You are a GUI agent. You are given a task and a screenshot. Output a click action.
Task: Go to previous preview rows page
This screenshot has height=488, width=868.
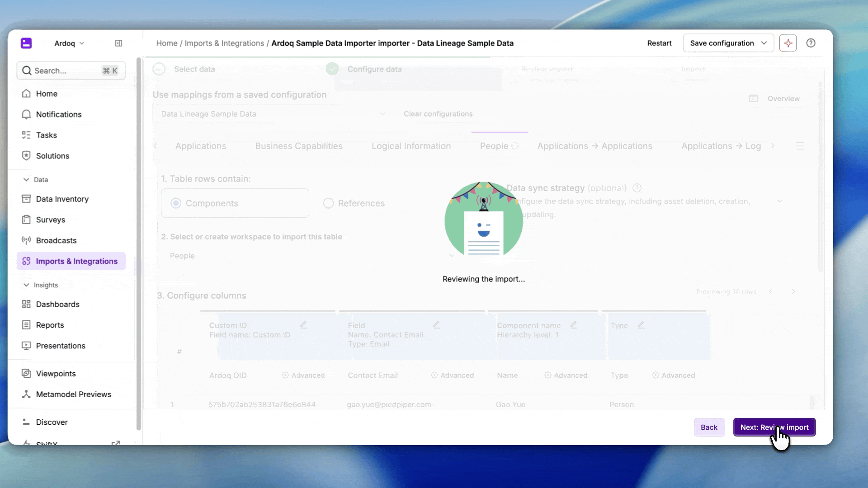(771, 292)
